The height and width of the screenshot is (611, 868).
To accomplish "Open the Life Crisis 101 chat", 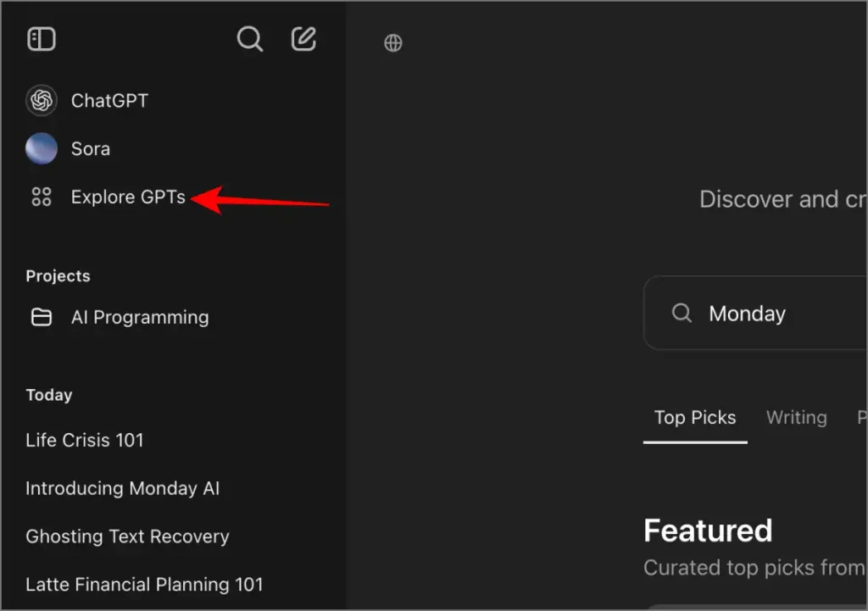I will [x=85, y=441].
